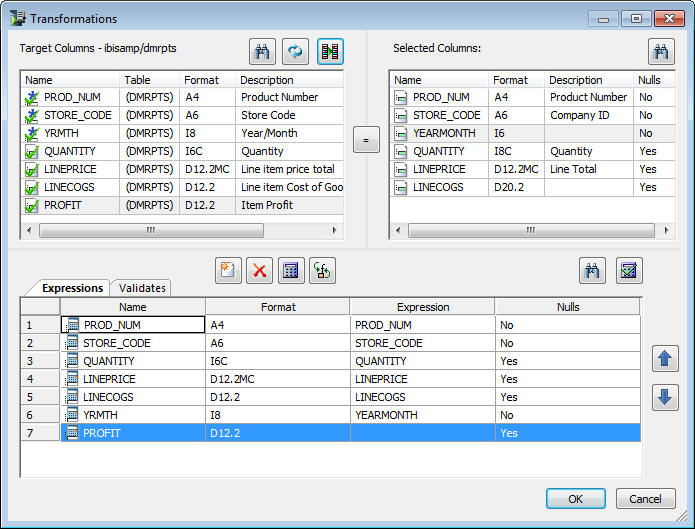Screen dimensions: 695x529
Task: Click the binoculars find icon above Selected Columns
Action: (x=661, y=51)
